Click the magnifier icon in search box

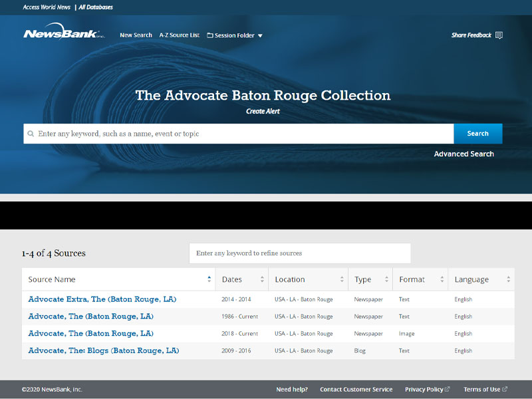tap(31, 134)
